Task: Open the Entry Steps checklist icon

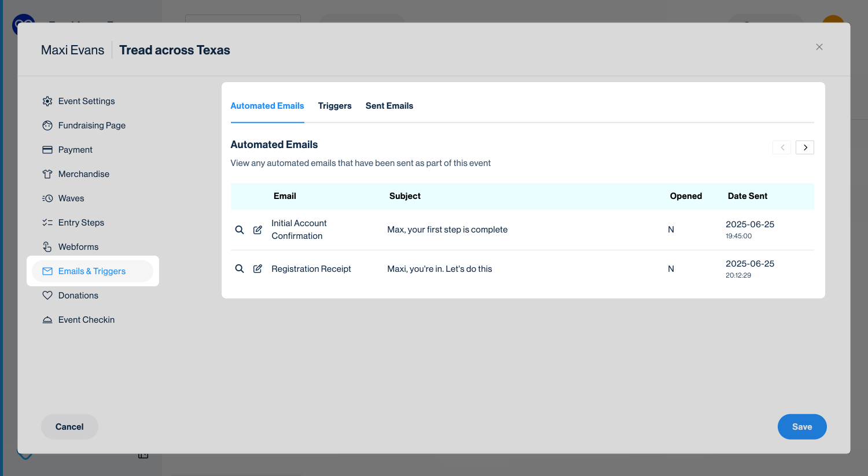Action: coord(47,223)
